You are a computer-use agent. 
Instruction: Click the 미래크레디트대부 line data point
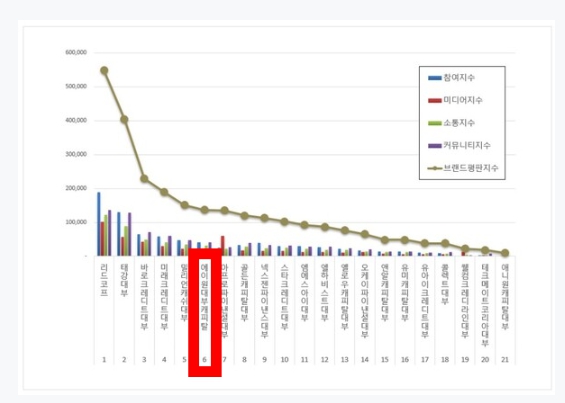[164, 192]
